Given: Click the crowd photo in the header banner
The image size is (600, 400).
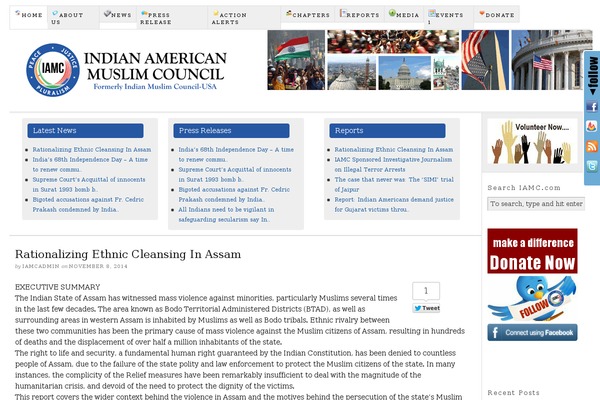Looking at the screenshot, I should point(393,42).
